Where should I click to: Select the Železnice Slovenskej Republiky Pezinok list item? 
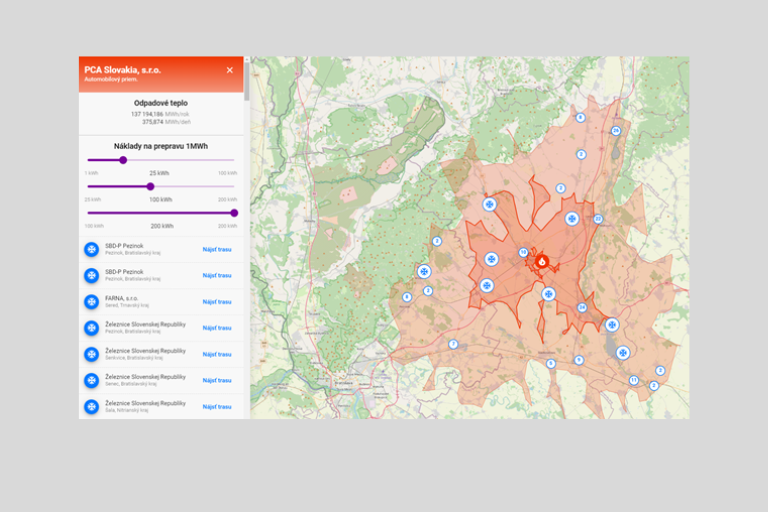tap(145, 327)
